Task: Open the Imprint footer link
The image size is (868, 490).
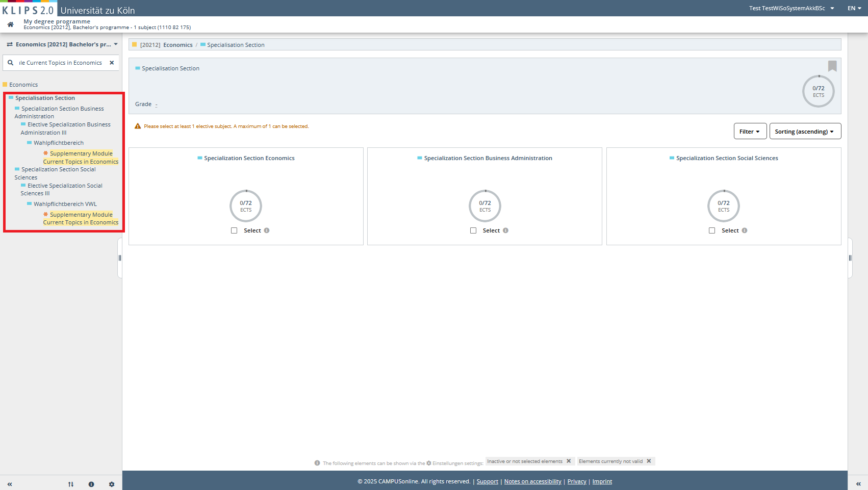Action: [602, 481]
